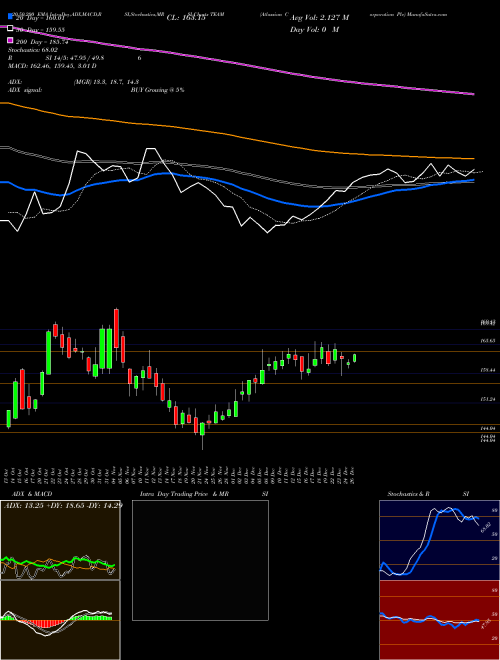
Task: Click the magenta 200 Day EMA legend swatch
Action: tap(11, 42)
